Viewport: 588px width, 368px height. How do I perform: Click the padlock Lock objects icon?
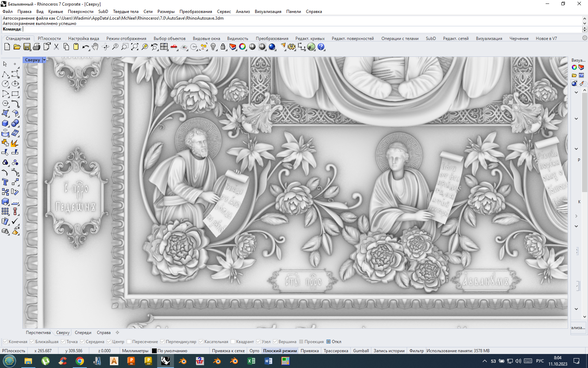coord(223,47)
